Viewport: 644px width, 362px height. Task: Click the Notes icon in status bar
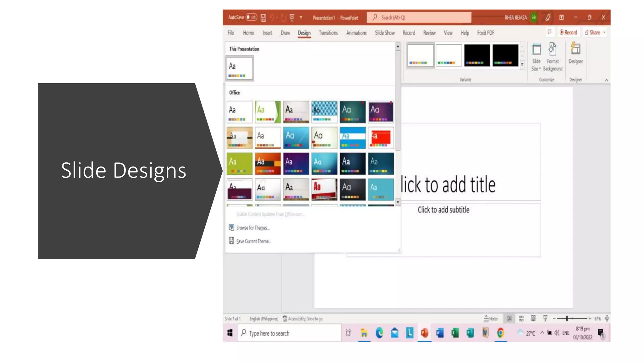coord(491,319)
